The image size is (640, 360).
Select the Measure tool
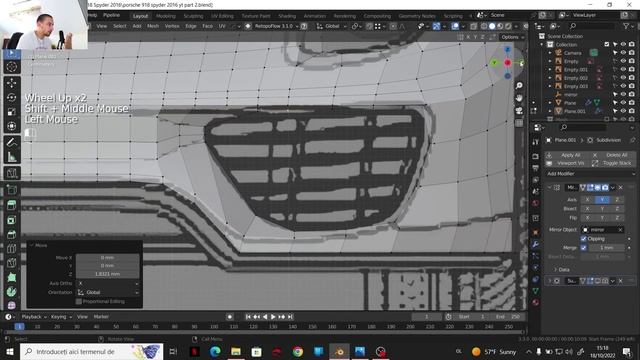tap(12, 156)
